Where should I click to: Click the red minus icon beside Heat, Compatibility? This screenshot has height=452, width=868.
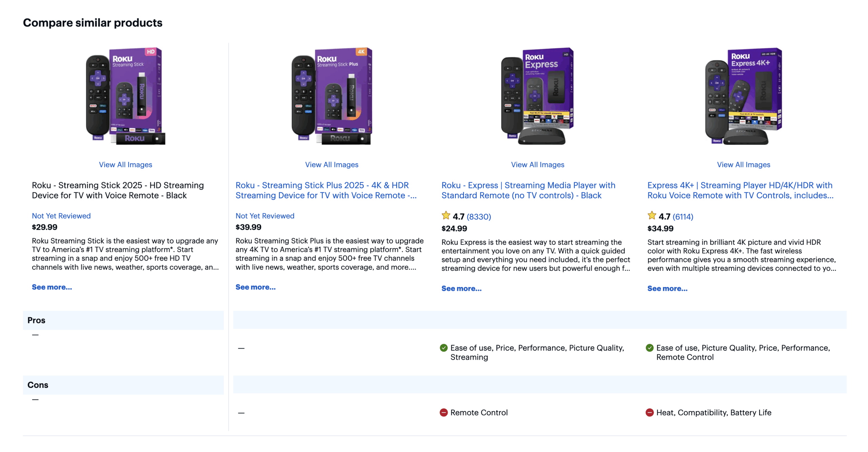pos(649,413)
